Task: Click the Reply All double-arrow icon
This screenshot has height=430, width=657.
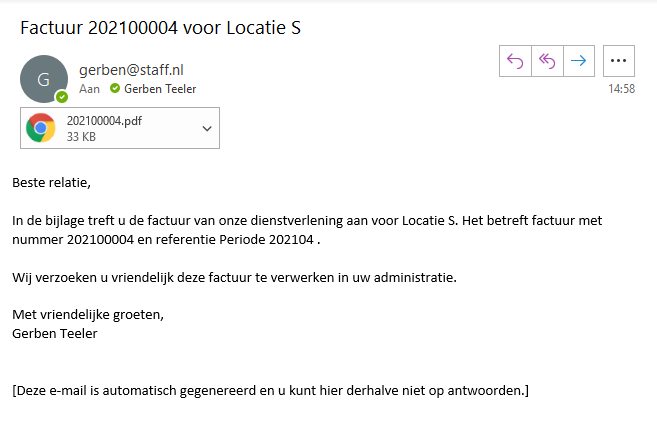Action: [x=547, y=61]
